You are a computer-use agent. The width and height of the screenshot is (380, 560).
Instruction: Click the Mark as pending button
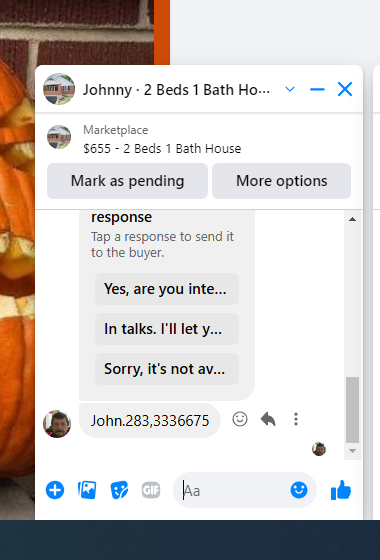[127, 181]
